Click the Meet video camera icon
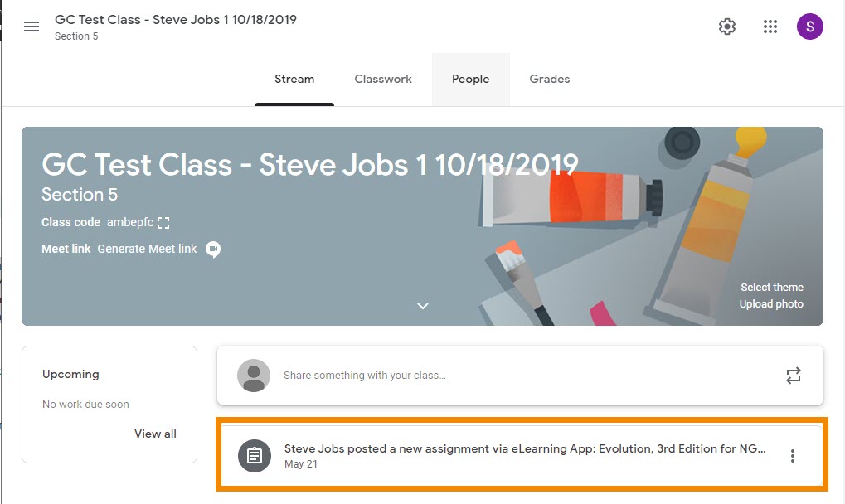The image size is (845, 504). point(213,249)
